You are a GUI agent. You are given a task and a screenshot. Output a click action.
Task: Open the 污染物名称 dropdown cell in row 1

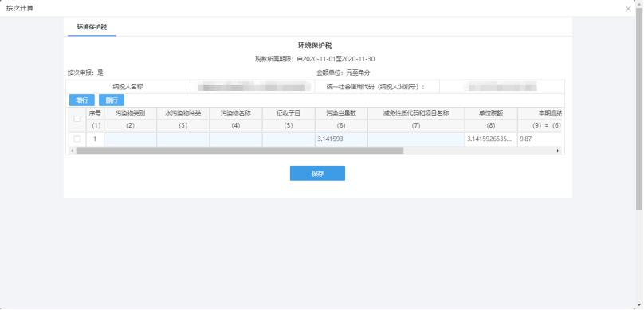tap(236, 139)
